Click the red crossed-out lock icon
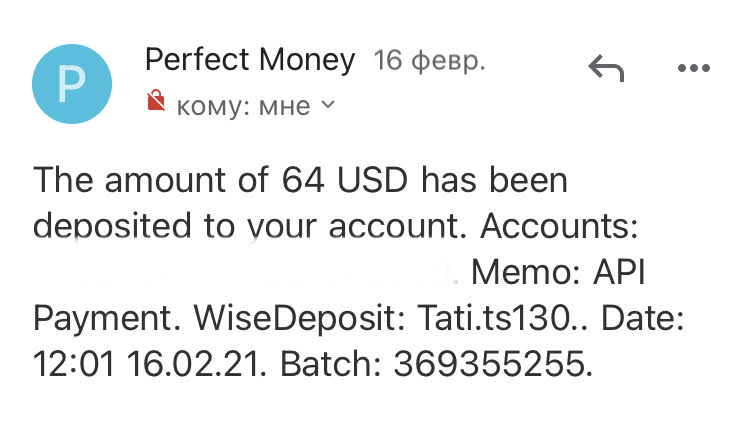The width and height of the screenshot is (750, 437). [x=155, y=102]
